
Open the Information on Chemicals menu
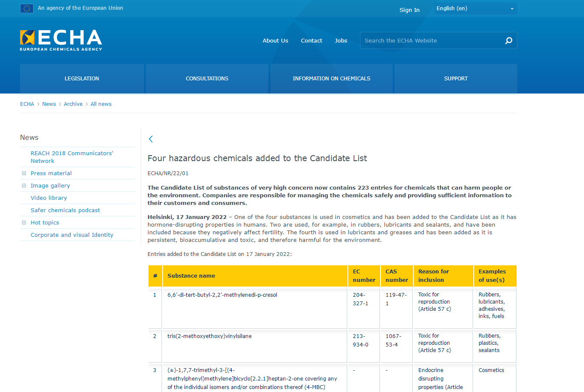(332, 79)
